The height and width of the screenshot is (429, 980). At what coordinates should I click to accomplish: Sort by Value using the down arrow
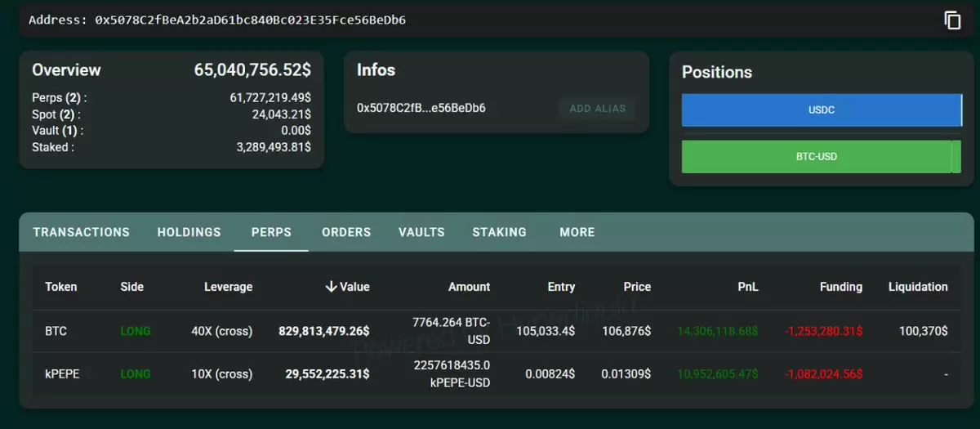click(x=331, y=287)
